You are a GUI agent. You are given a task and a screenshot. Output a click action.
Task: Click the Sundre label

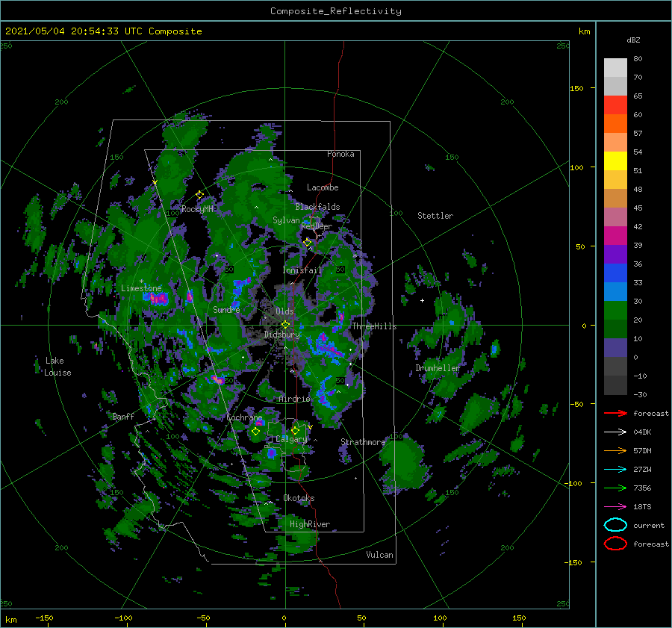coord(226,309)
